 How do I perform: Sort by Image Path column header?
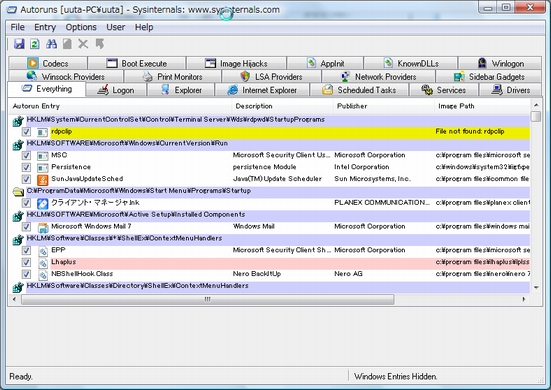[x=482, y=106]
